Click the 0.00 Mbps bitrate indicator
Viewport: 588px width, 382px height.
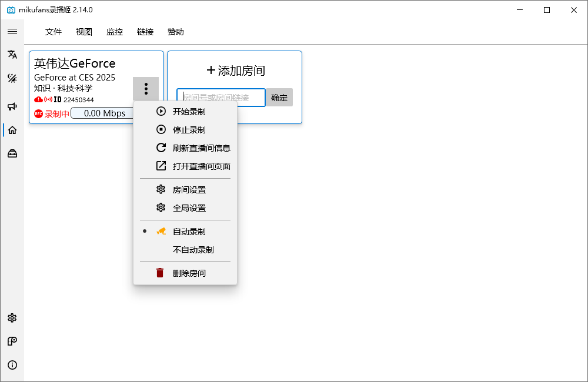pos(102,113)
